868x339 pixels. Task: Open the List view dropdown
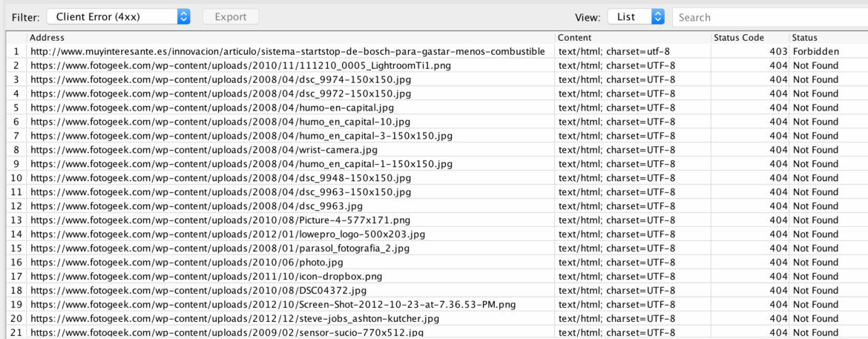click(x=636, y=16)
